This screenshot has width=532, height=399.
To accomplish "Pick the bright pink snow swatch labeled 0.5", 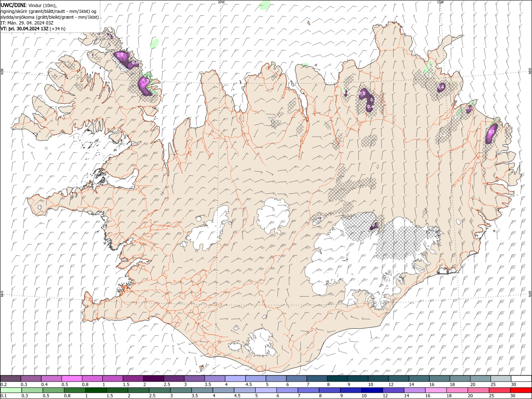I will 71,378.
